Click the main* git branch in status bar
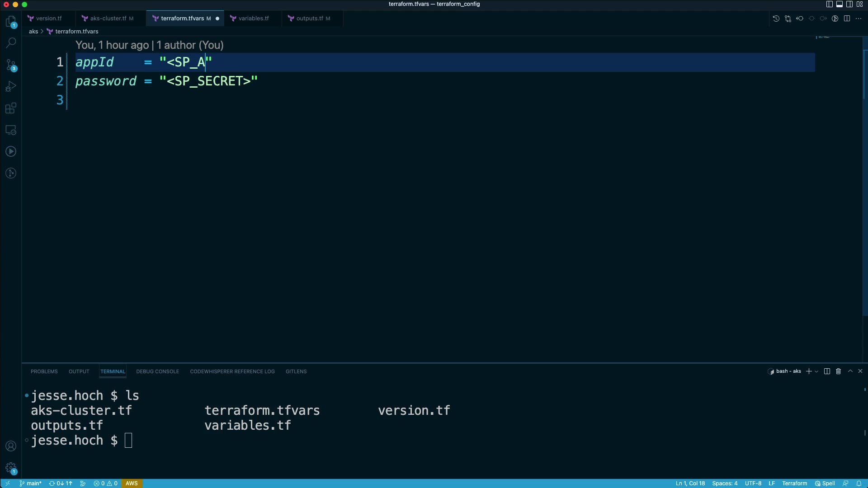The image size is (868, 488). [30, 483]
